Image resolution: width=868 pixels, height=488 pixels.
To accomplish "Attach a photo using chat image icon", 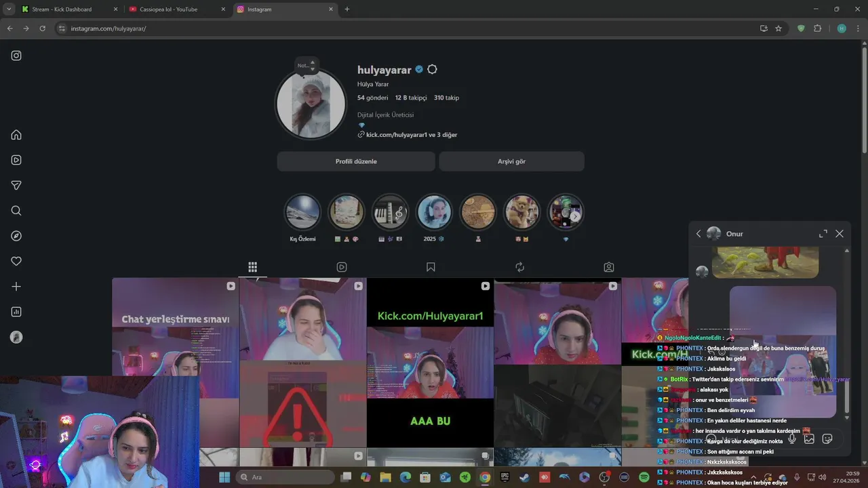I will pos(809,439).
